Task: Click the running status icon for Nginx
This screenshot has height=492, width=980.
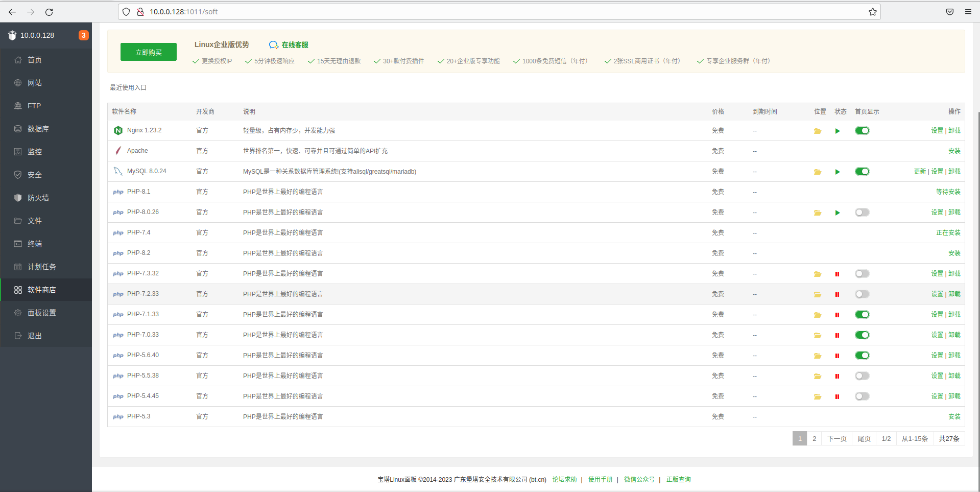Action: click(x=838, y=131)
